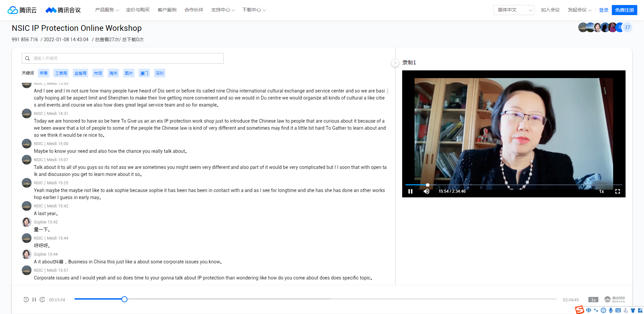The height and width of the screenshot is (314, 644).
Task: Open IME toolbox grid icon
Action: [640, 310]
